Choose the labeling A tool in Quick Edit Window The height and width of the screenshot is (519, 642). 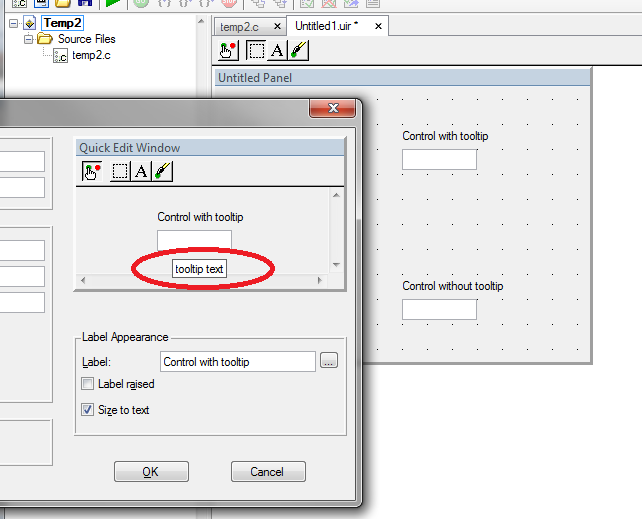click(141, 171)
